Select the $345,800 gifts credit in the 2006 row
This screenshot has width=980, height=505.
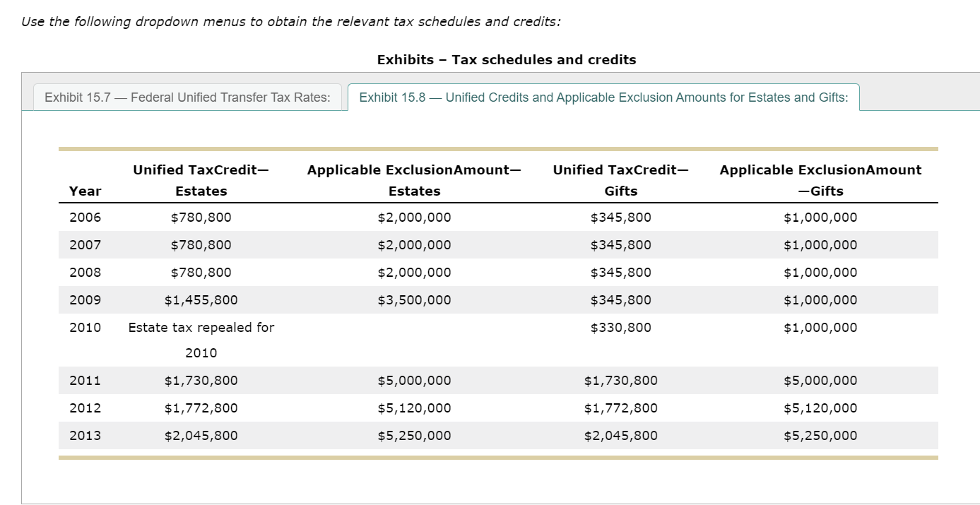(x=620, y=217)
